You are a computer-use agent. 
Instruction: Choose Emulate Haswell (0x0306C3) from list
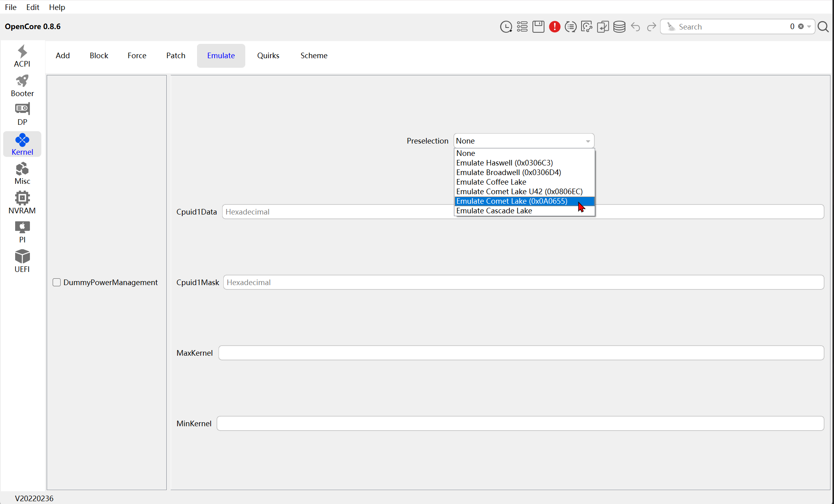point(505,163)
